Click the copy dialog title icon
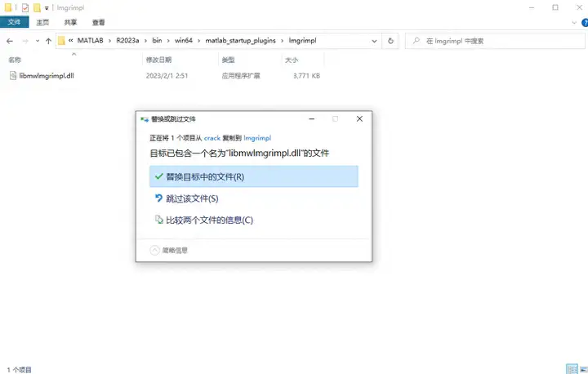 pos(145,119)
